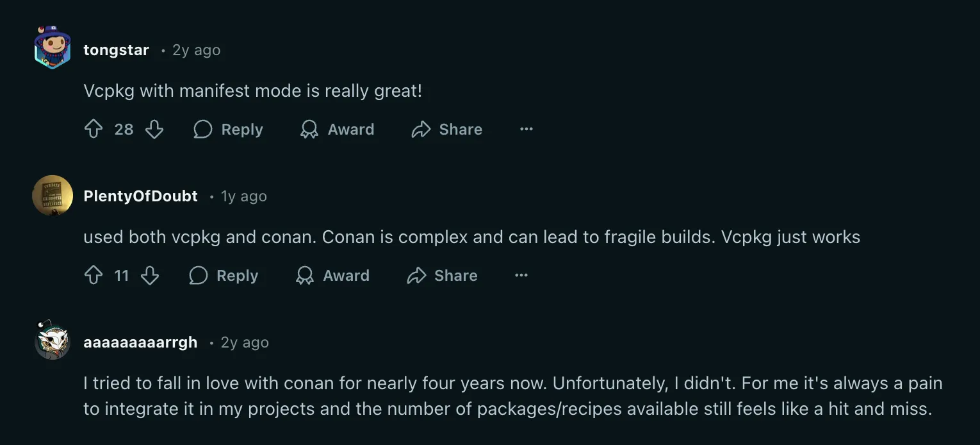Collapse aaaaaaaaarrgh's comment thread via avatar

(52, 340)
